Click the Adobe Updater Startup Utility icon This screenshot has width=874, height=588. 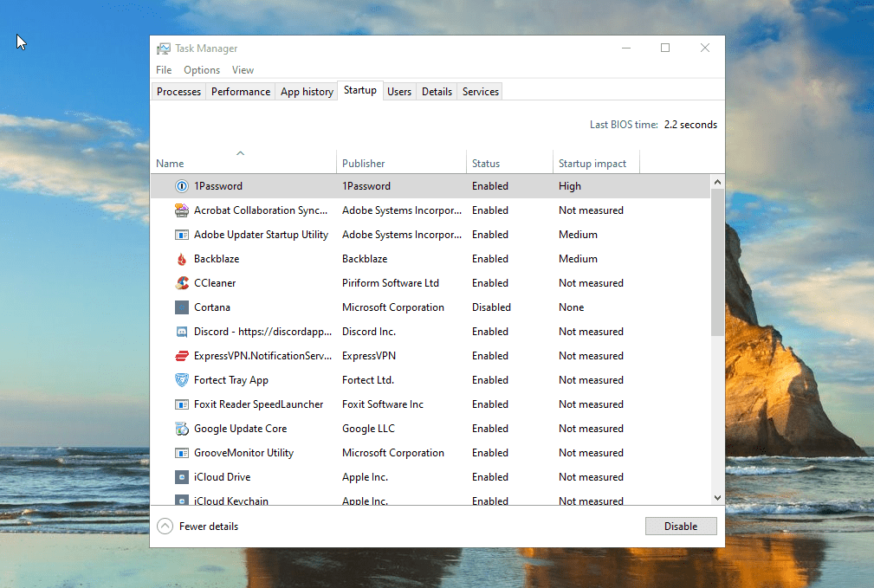tap(182, 235)
